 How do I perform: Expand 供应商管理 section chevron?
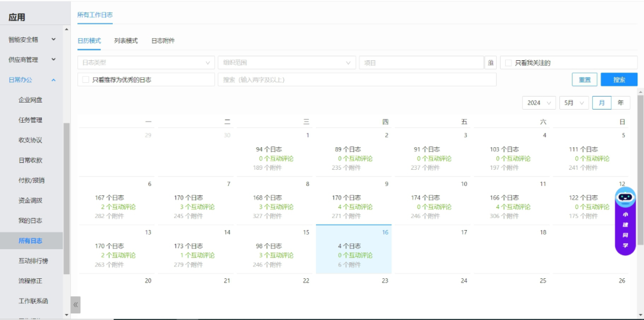[53, 60]
